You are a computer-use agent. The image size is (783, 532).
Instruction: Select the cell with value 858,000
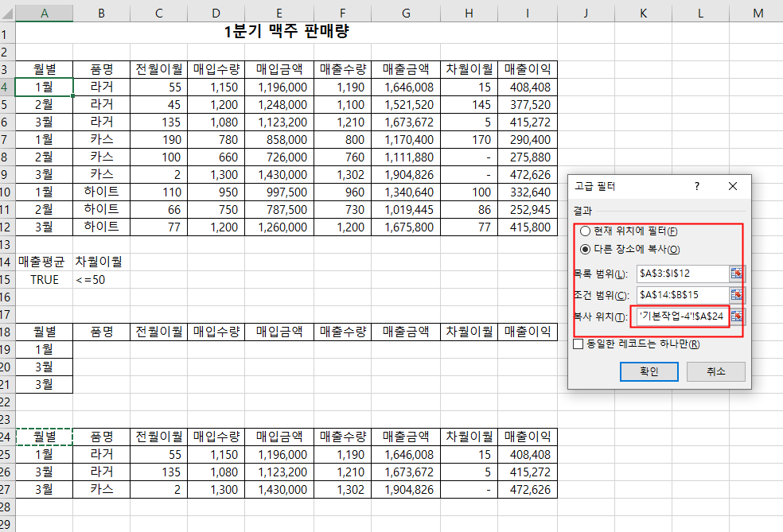pyautogui.click(x=279, y=140)
